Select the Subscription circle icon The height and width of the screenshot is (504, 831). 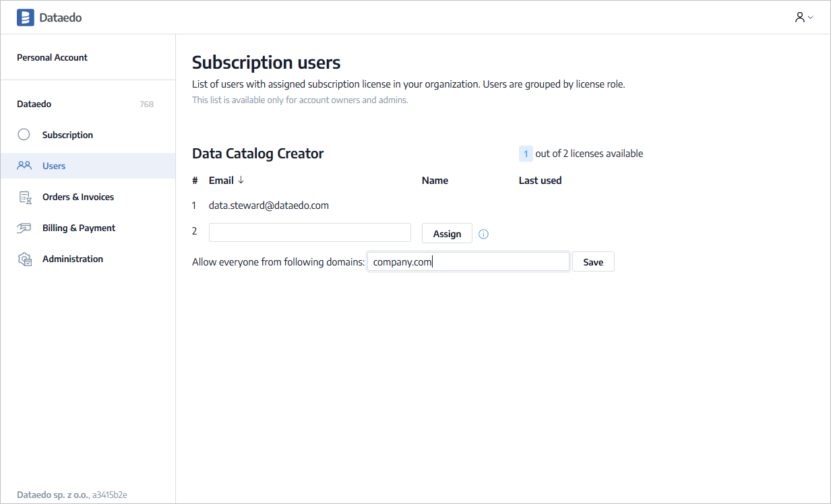pyautogui.click(x=24, y=135)
